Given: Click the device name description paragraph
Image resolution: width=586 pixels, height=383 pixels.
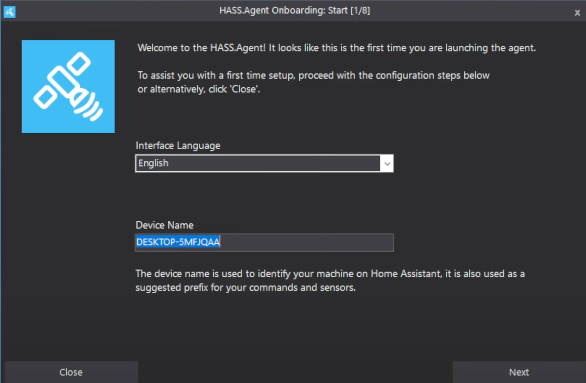Looking at the screenshot, I should [330, 281].
